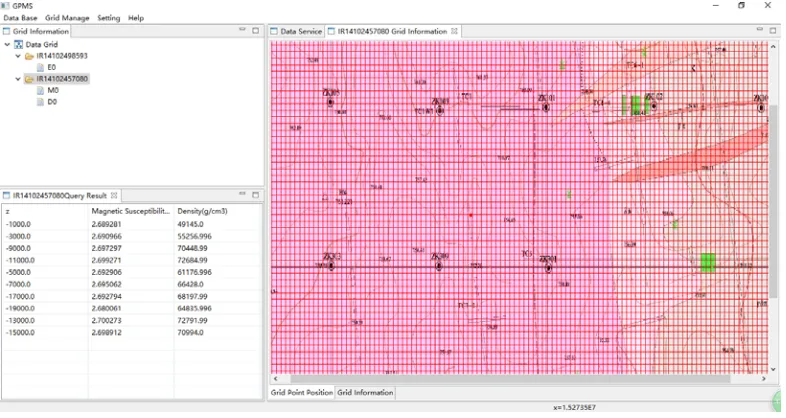Select the row with z -1000.0
Viewport: 786px width, 418px height.
(x=132, y=225)
